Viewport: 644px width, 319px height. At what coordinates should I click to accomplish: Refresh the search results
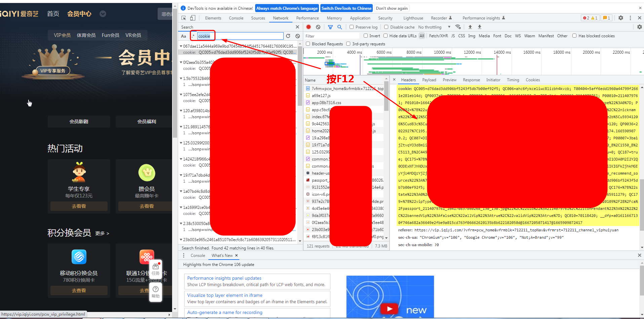[288, 36]
